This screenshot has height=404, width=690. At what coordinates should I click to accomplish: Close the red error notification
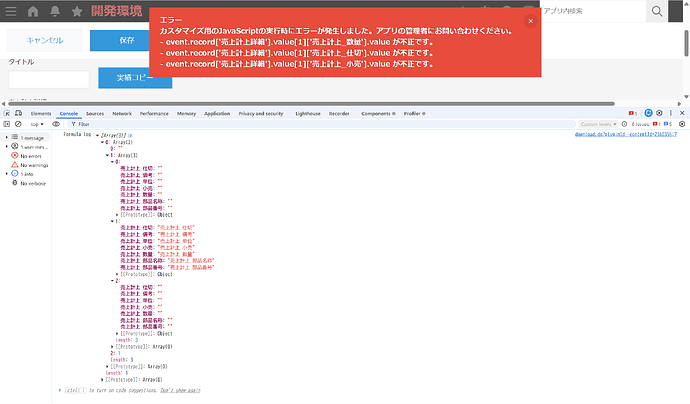tap(530, 20)
